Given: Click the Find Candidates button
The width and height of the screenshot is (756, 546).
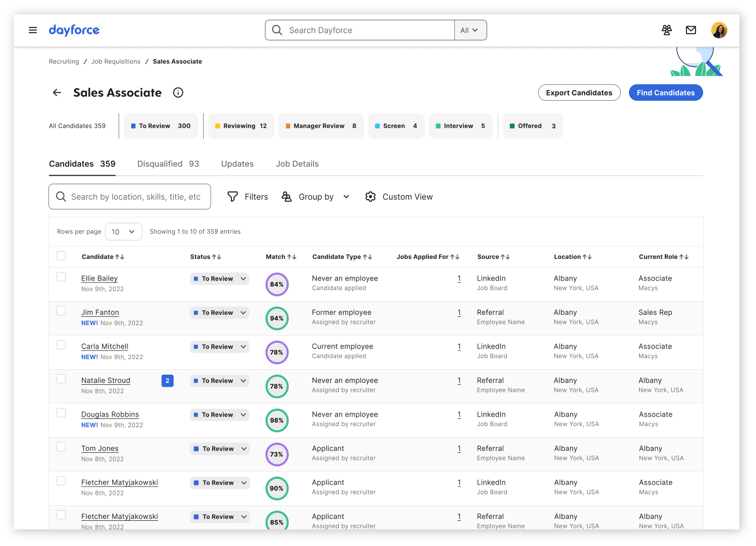Looking at the screenshot, I should click(x=666, y=93).
